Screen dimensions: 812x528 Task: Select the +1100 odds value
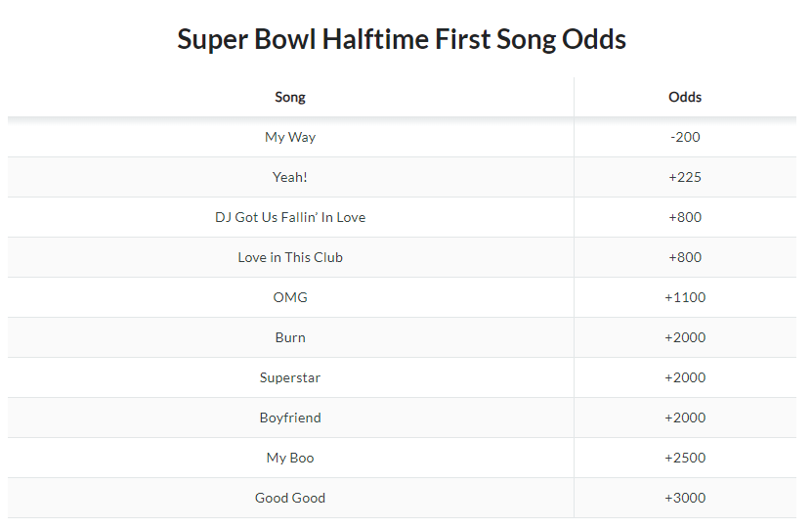tap(685, 297)
